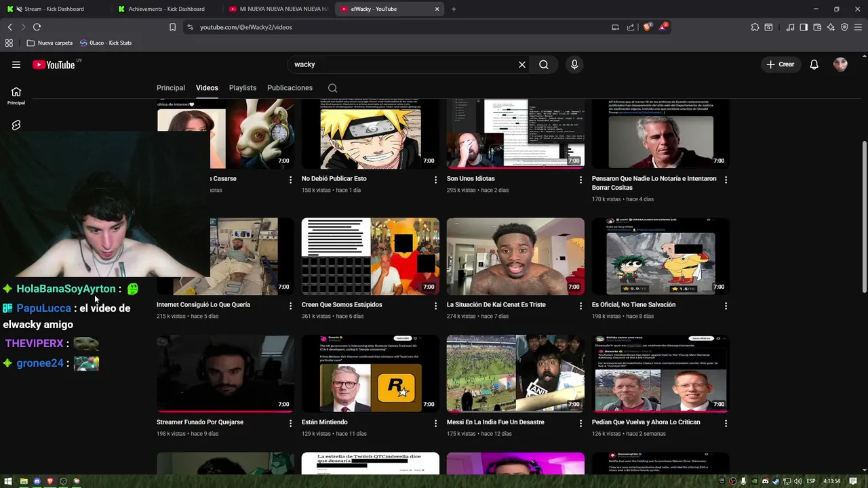Viewport: 868px width, 488px height.
Task: Open options for "Messi En La India"
Action: pos(580,423)
